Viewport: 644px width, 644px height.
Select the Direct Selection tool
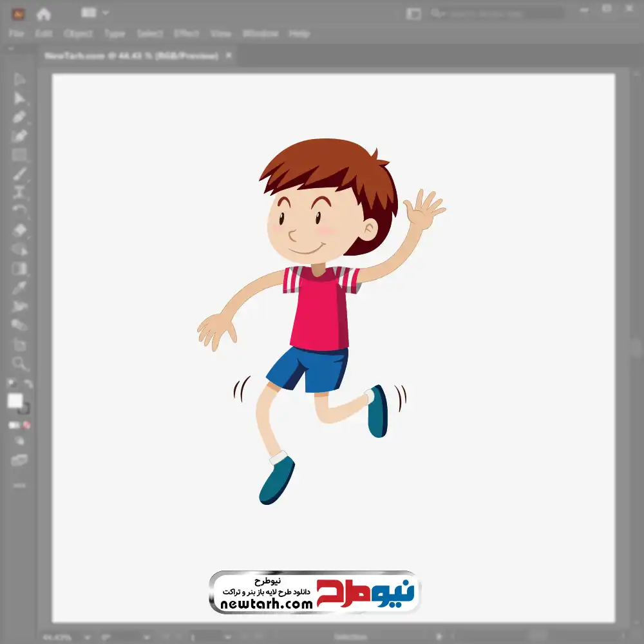pyautogui.click(x=19, y=99)
